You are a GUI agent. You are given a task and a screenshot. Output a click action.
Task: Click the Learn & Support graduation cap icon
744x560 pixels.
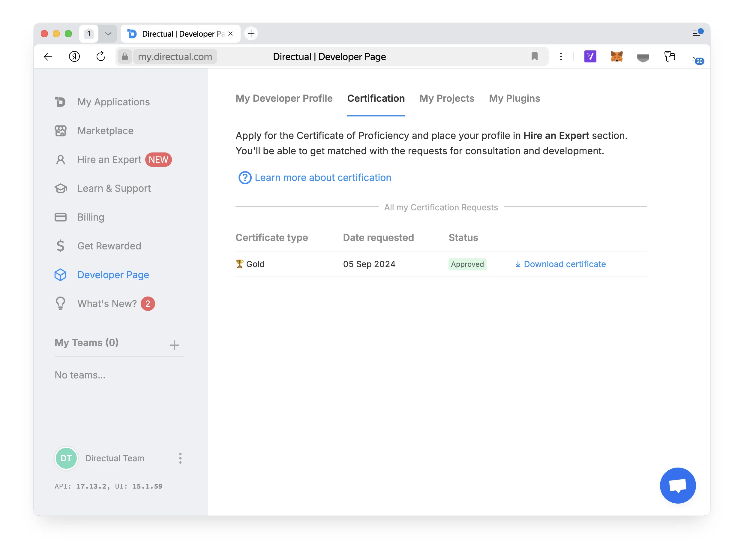(x=61, y=188)
